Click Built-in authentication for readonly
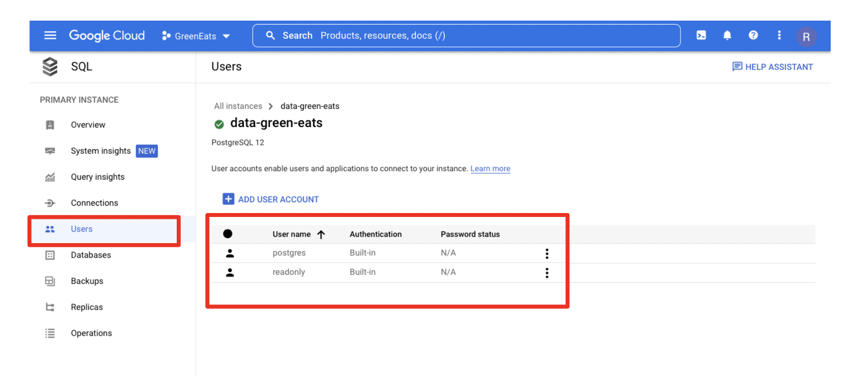This screenshot has width=868, height=376. (x=362, y=272)
